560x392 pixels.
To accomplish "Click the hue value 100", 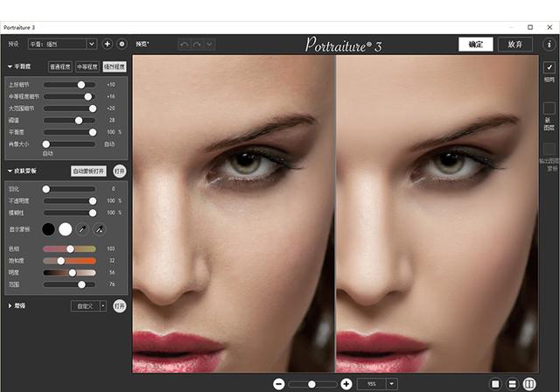I will point(111,248).
